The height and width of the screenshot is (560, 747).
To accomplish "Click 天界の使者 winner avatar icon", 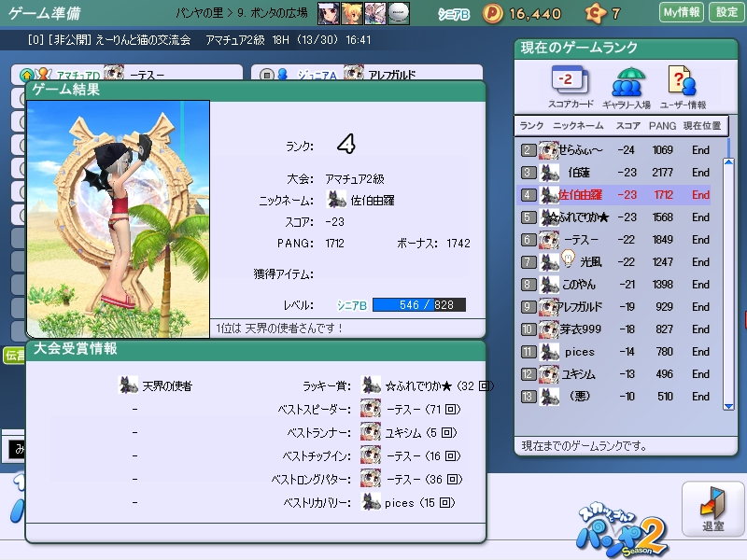I will [x=128, y=385].
